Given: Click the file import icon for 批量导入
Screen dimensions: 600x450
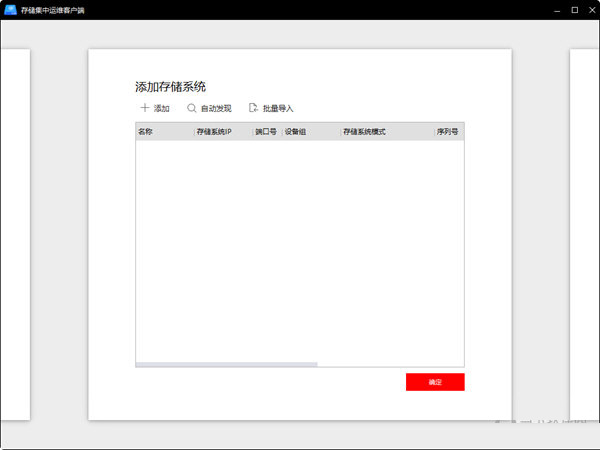Looking at the screenshot, I should (253, 108).
